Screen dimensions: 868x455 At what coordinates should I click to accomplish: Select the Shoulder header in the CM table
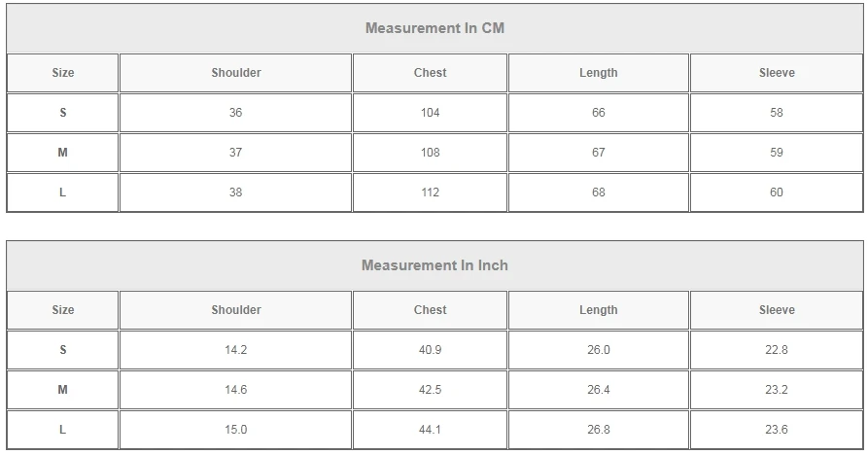[x=236, y=73]
